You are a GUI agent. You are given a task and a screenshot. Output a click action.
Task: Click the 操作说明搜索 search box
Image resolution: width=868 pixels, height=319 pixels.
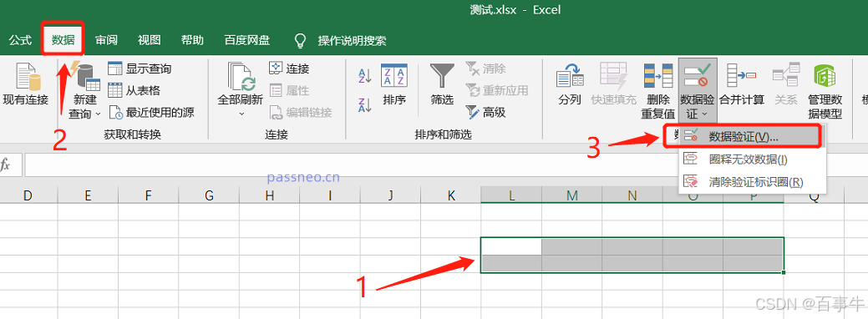click(352, 40)
